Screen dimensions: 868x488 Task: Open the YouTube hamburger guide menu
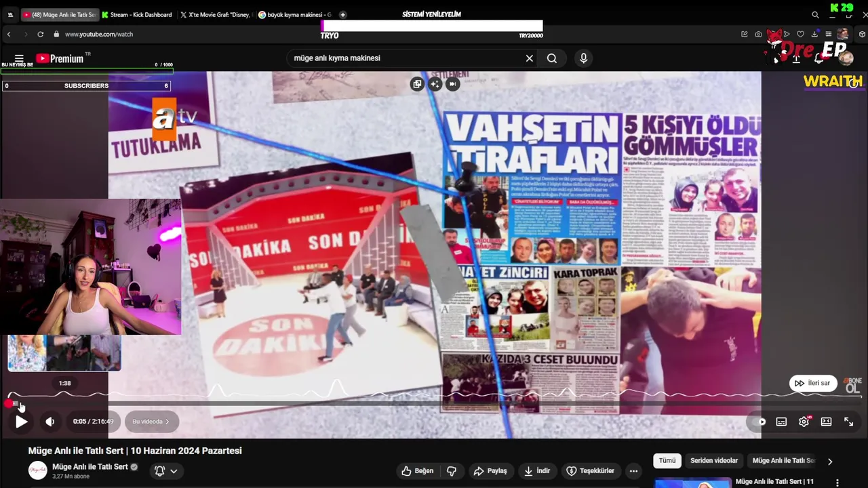click(19, 58)
